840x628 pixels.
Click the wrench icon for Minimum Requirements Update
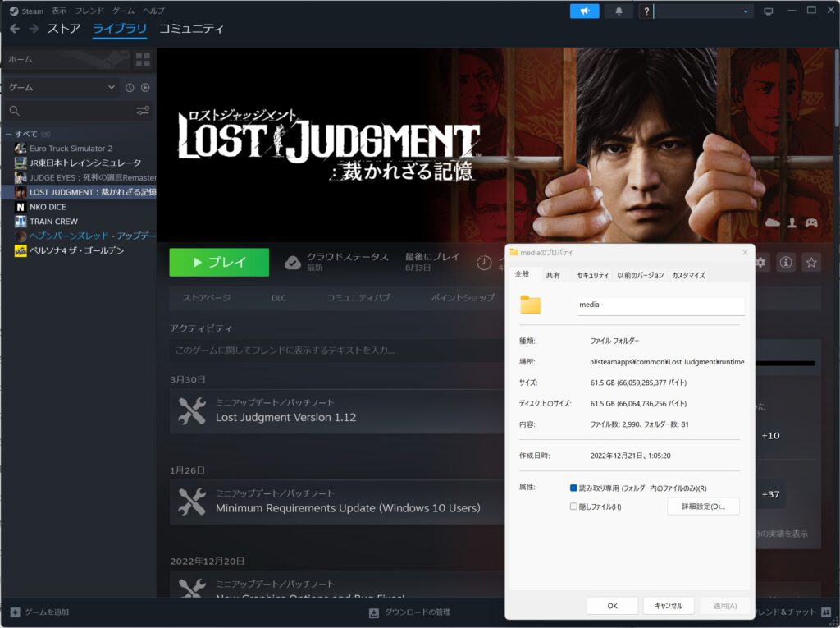point(191,502)
